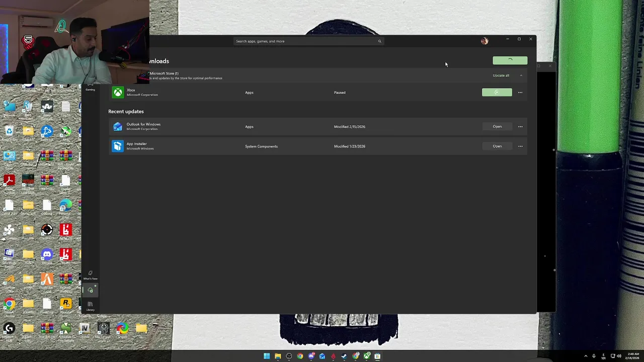Screen dimensions: 644x362
Task: Open the Gaming tab in Store sidebar
Action: pos(90,86)
